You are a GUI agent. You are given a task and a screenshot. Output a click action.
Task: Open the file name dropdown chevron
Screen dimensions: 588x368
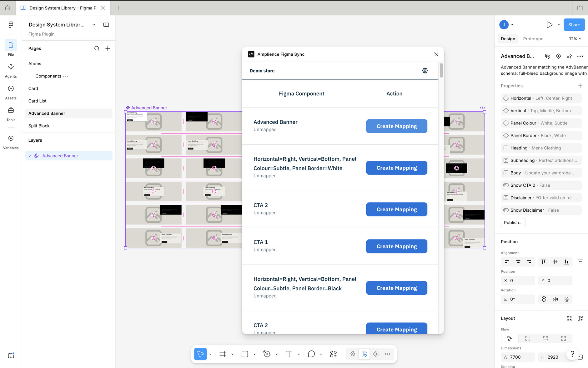(93, 25)
